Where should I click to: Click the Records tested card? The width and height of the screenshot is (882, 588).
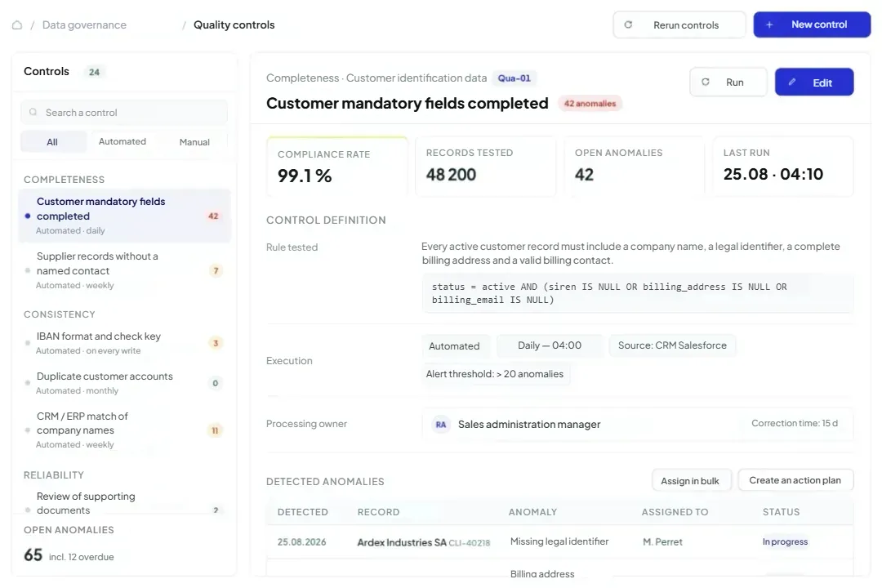point(485,167)
